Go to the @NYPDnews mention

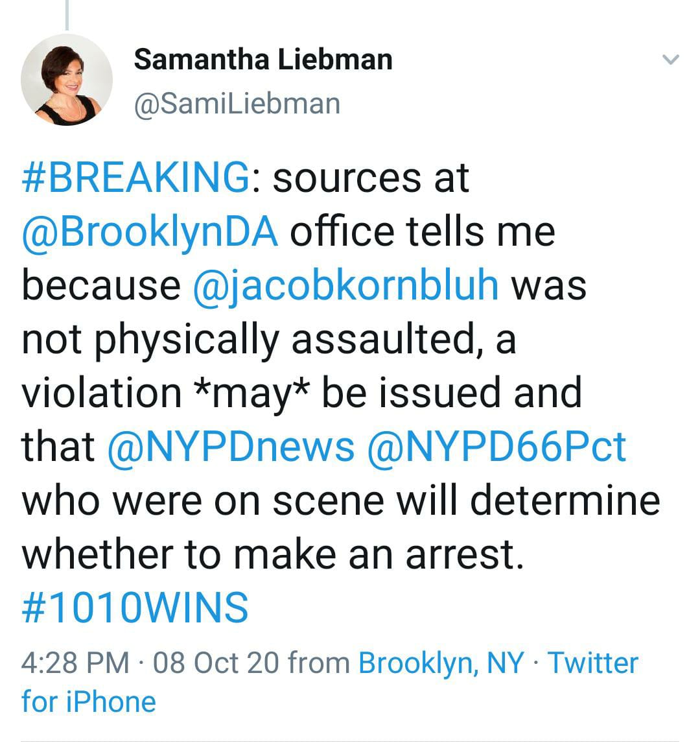coord(229,446)
